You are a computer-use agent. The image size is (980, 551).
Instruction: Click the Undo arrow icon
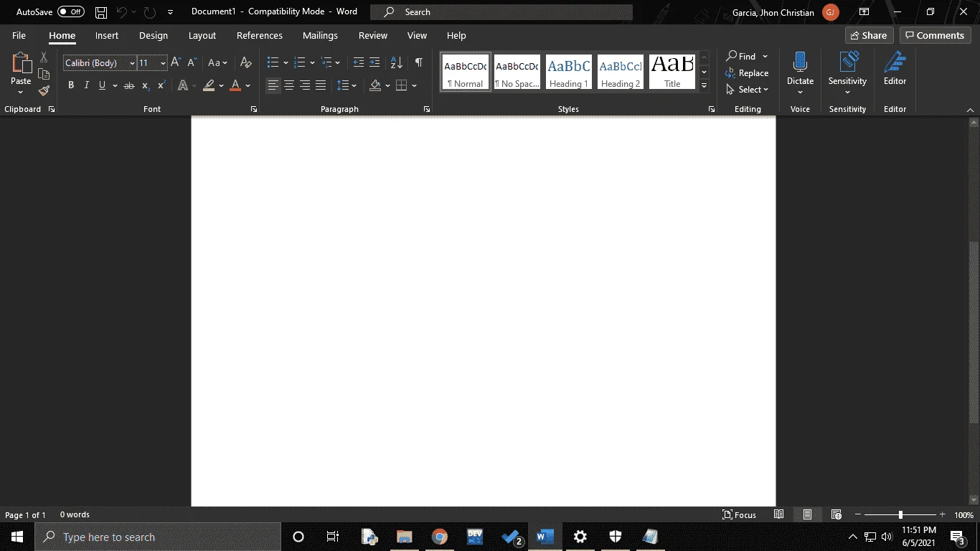(x=122, y=12)
